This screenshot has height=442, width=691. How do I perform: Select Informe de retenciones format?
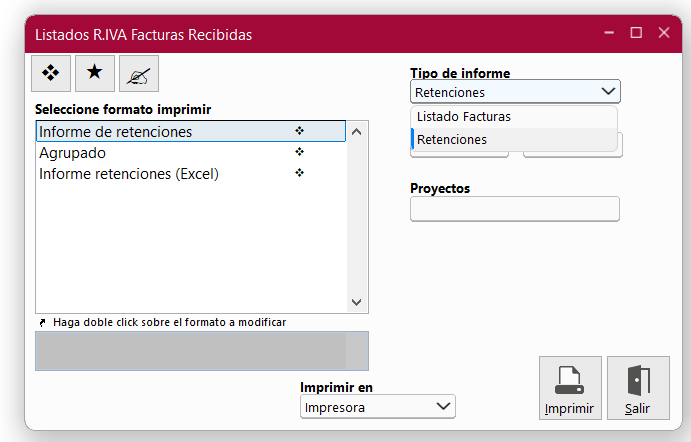click(x=115, y=132)
